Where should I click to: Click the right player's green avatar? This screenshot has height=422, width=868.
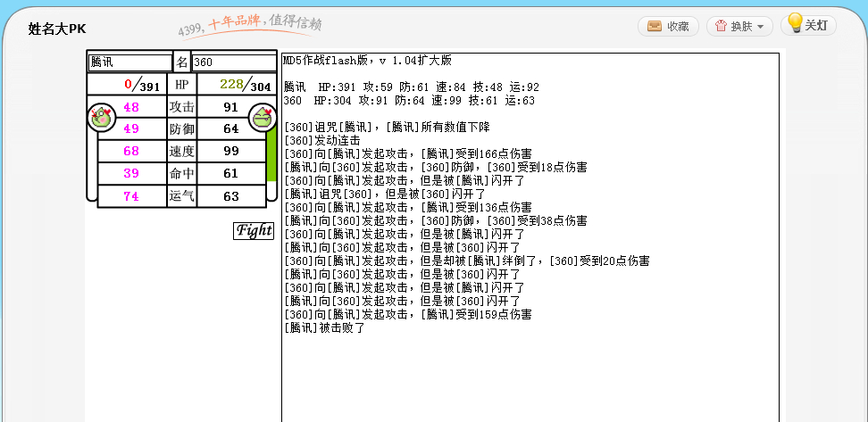click(x=263, y=118)
